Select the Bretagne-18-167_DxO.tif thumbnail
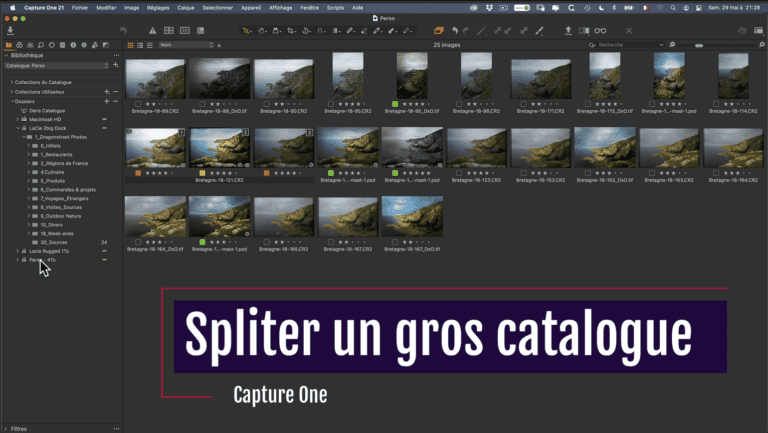 pos(412,216)
